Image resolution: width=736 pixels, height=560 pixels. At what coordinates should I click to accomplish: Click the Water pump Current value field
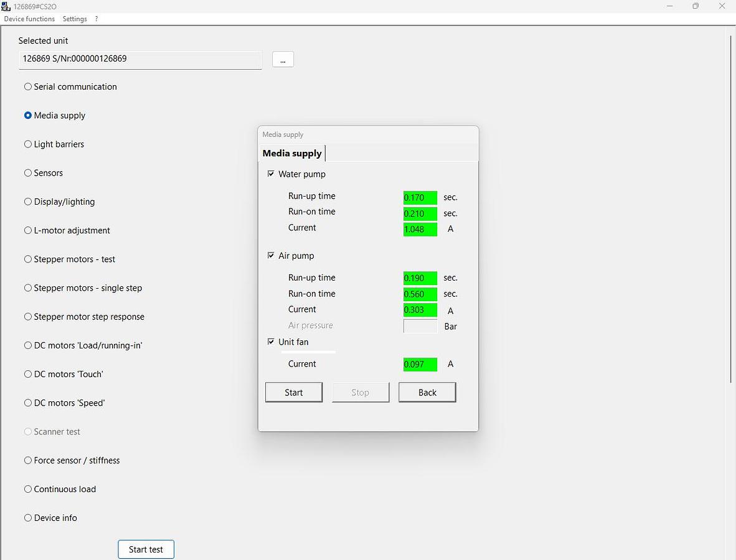tap(420, 229)
